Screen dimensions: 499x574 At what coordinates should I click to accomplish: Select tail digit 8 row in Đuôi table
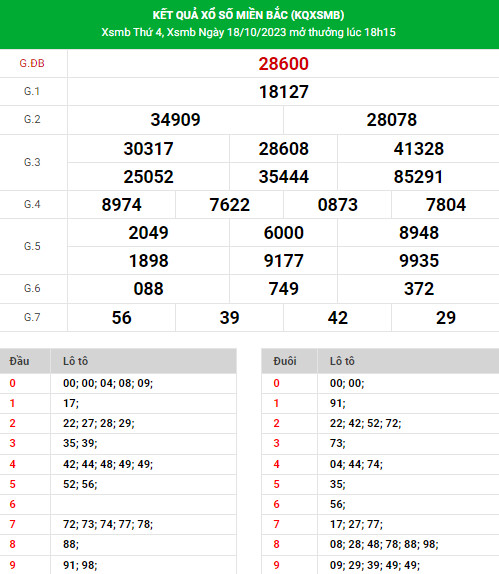(x=380, y=544)
